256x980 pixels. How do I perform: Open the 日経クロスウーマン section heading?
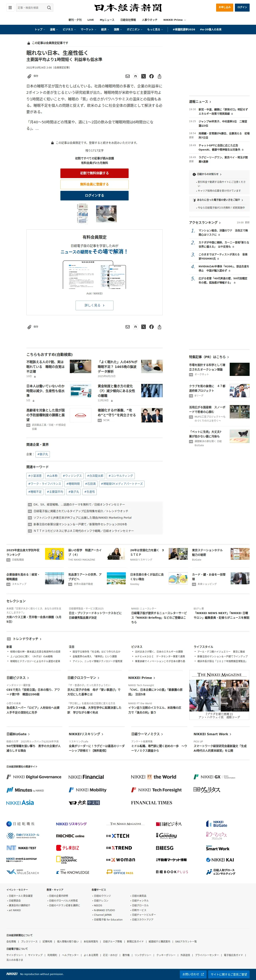click(x=83, y=678)
